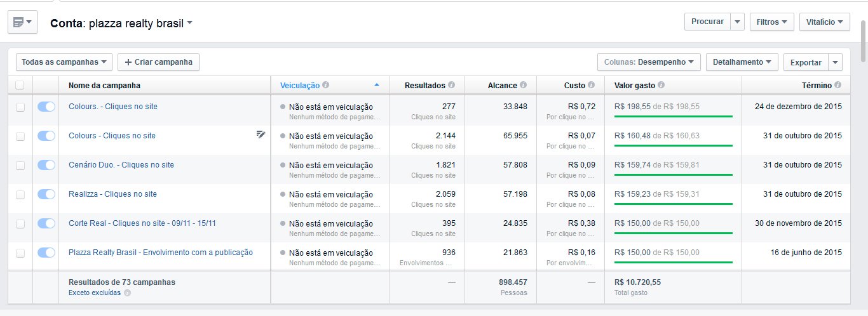The image size is (868, 316).
Task: Open the Vitalício date range dropdown
Action: pyautogui.click(x=824, y=22)
